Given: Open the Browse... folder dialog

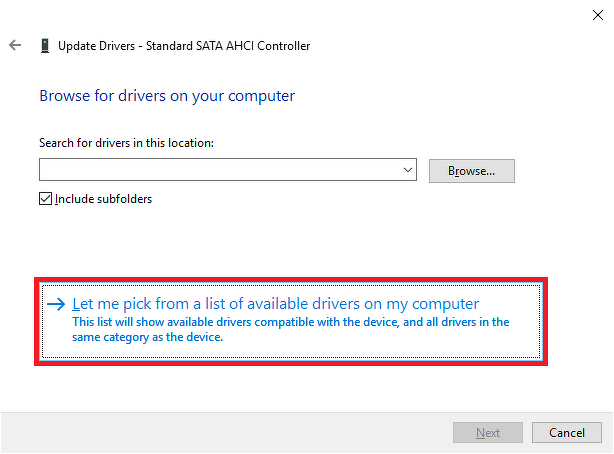Looking at the screenshot, I should coord(471,171).
